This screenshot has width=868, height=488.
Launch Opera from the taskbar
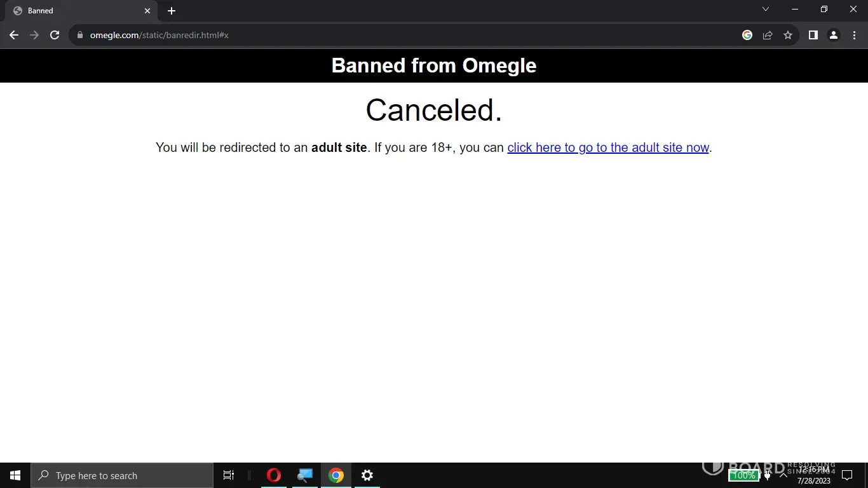274,475
